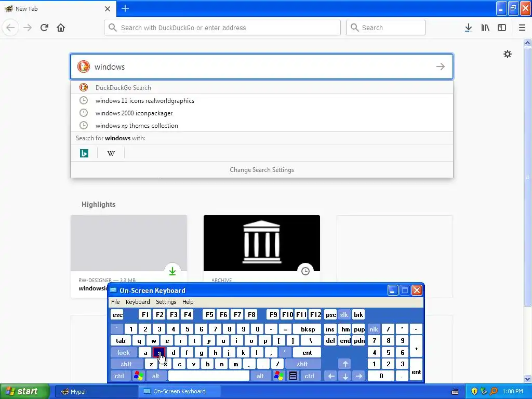
Task: Toggle the nlk num lock key
Action: [x=374, y=329]
